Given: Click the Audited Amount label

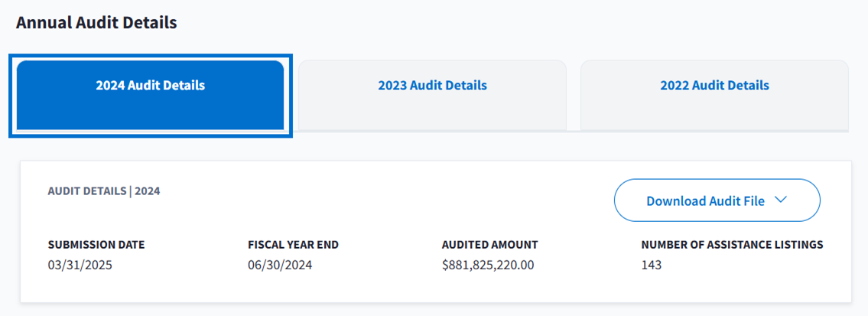Looking at the screenshot, I should pos(490,245).
